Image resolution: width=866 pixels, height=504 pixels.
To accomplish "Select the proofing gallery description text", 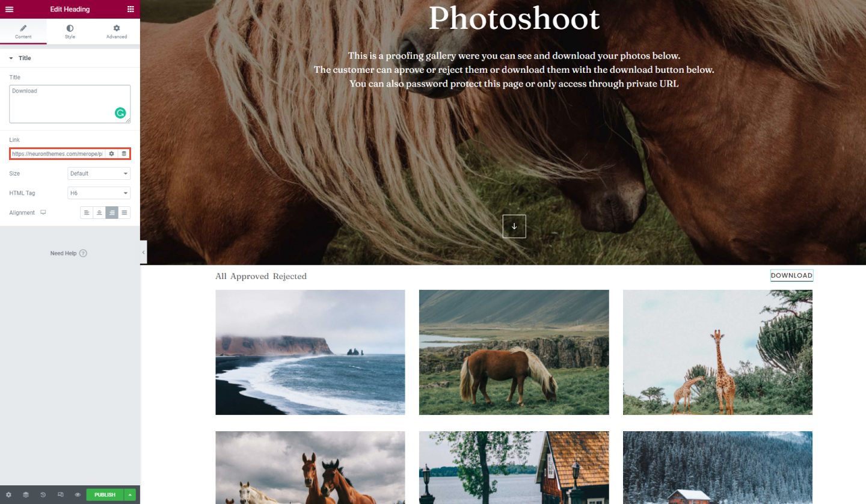I will point(514,70).
